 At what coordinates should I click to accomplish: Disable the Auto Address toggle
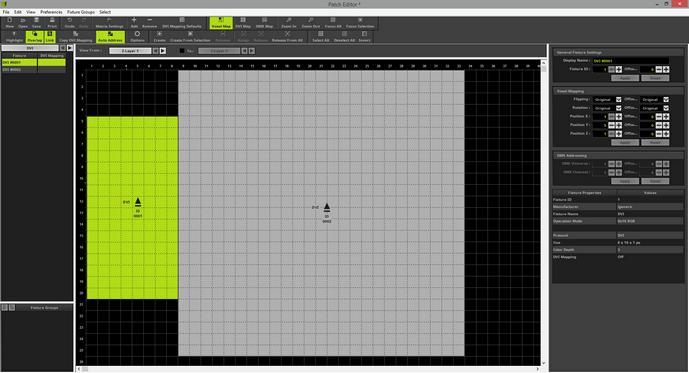click(110, 36)
